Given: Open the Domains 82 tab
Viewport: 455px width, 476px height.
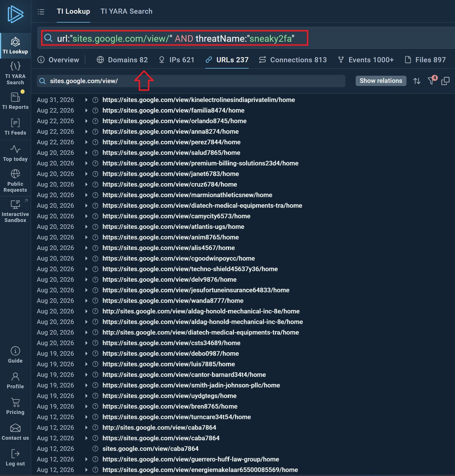Looking at the screenshot, I should [122, 60].
